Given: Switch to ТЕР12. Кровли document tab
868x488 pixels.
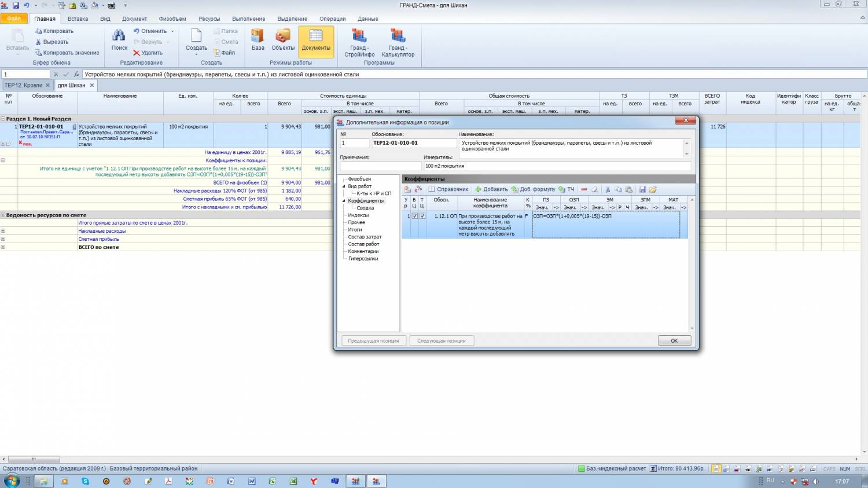Looking at the screenshot, I should click(24, 85).
